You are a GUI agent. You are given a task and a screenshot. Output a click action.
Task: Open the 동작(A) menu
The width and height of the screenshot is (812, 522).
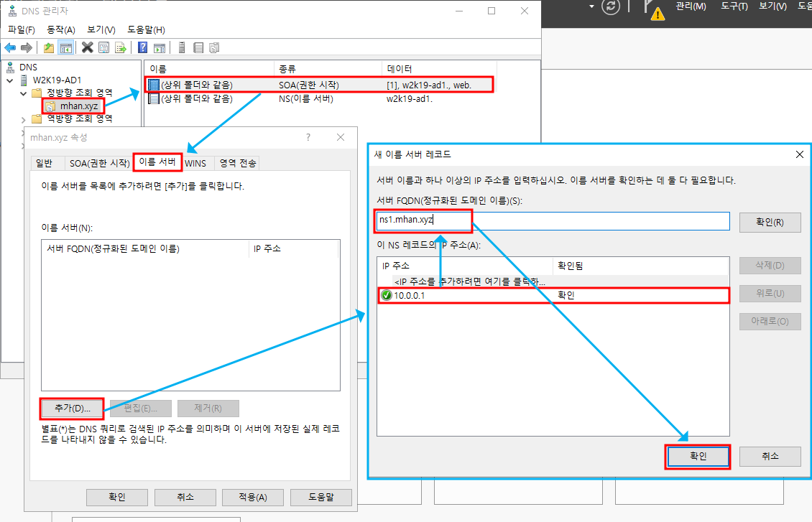click(x=61, y=30)
